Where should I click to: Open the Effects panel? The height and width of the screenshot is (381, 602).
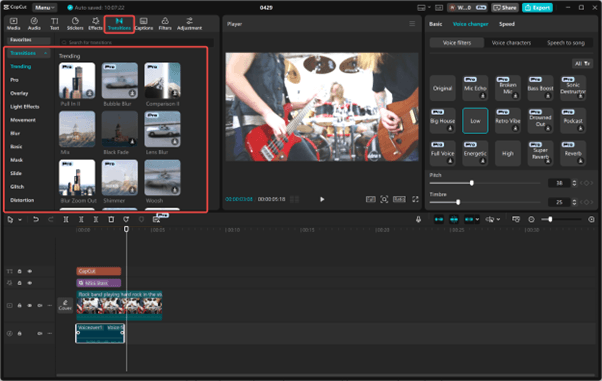(x=95, y=23)
